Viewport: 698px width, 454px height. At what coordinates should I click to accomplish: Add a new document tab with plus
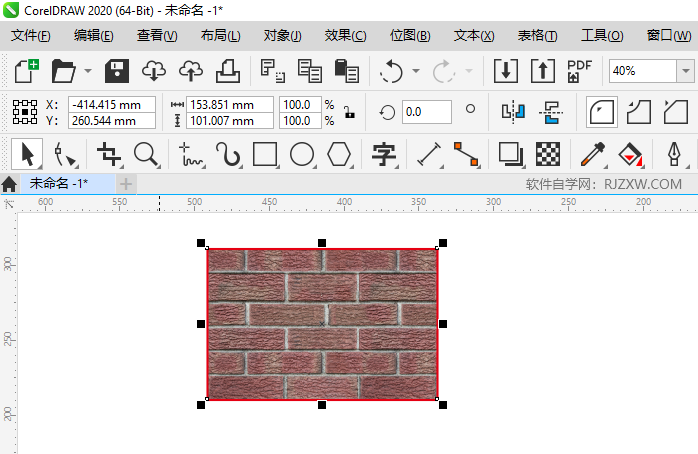[126, 184]
